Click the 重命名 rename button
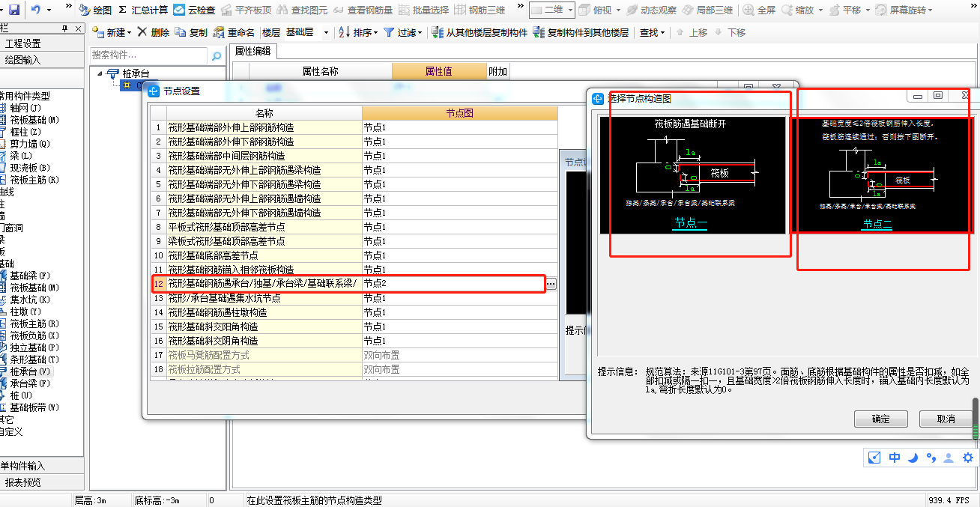 pyautogui.click(x=235, y=33)
